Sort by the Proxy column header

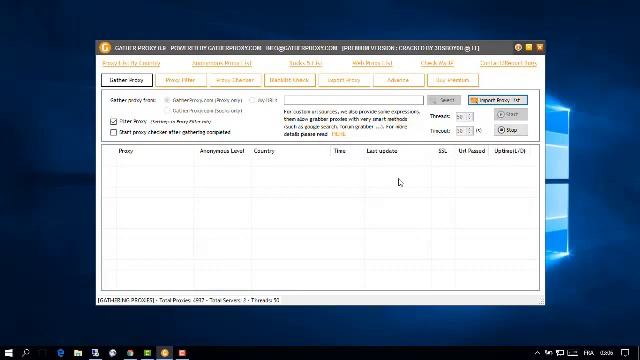coord(126,151)
